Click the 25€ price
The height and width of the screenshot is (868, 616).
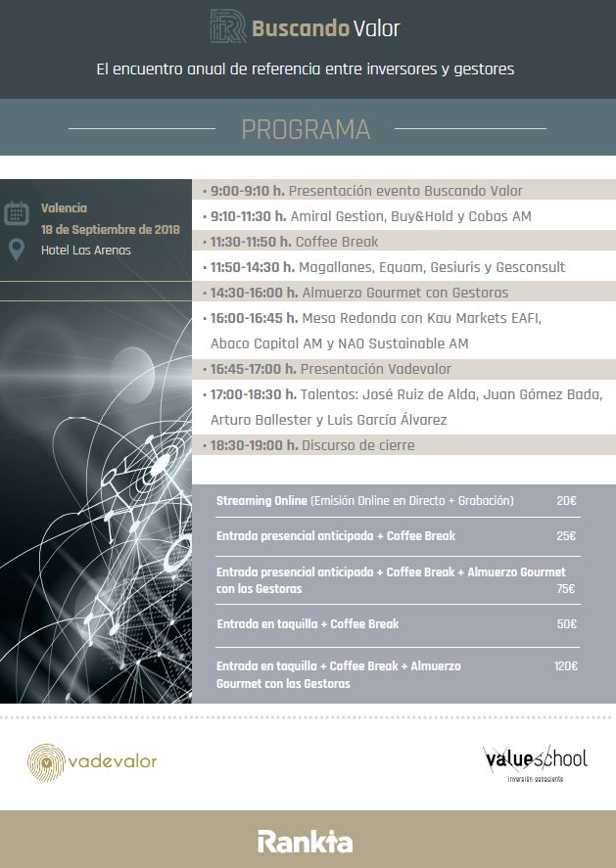tap(567, 536)
